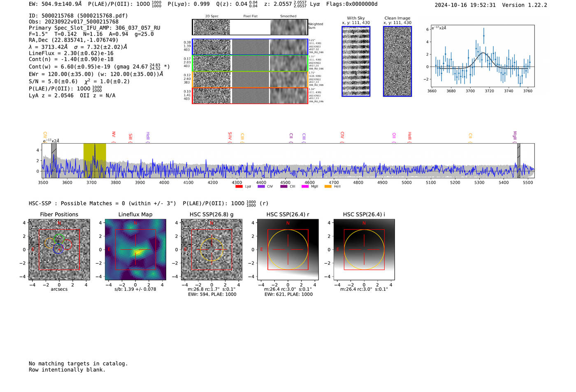The width and height of the screenshot is (576, 392).
Task: Click the purple HeII marker above the spectrum
Action: 148,137
